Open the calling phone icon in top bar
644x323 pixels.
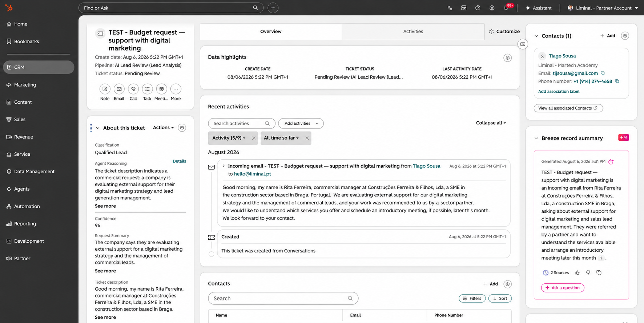coord(450,8)
